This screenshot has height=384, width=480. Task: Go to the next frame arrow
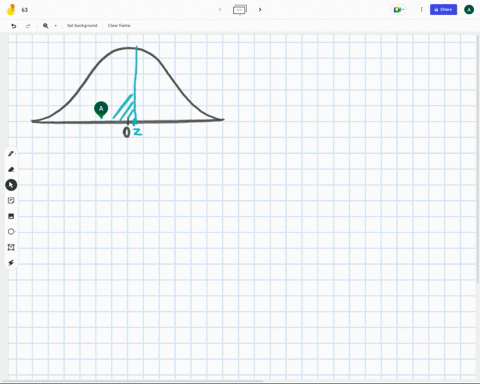[x=260, y=10]
